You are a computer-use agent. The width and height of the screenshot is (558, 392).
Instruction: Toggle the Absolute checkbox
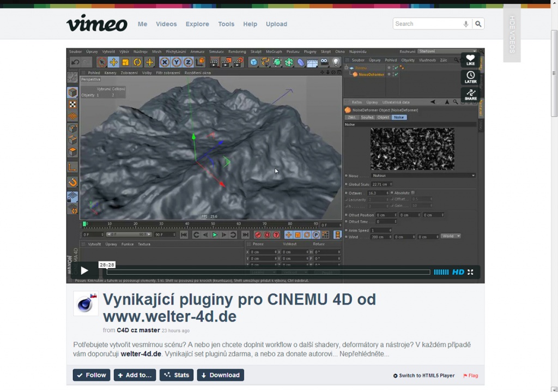(413, 192)
